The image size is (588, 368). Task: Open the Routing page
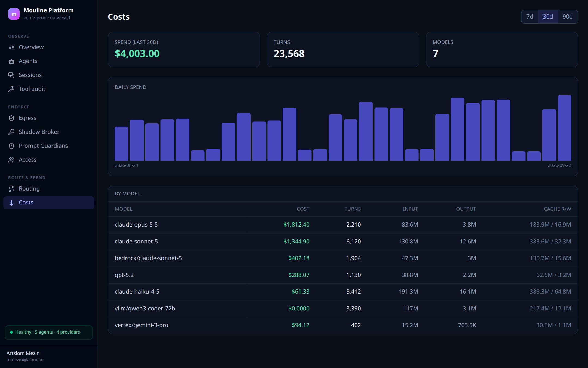49,189
